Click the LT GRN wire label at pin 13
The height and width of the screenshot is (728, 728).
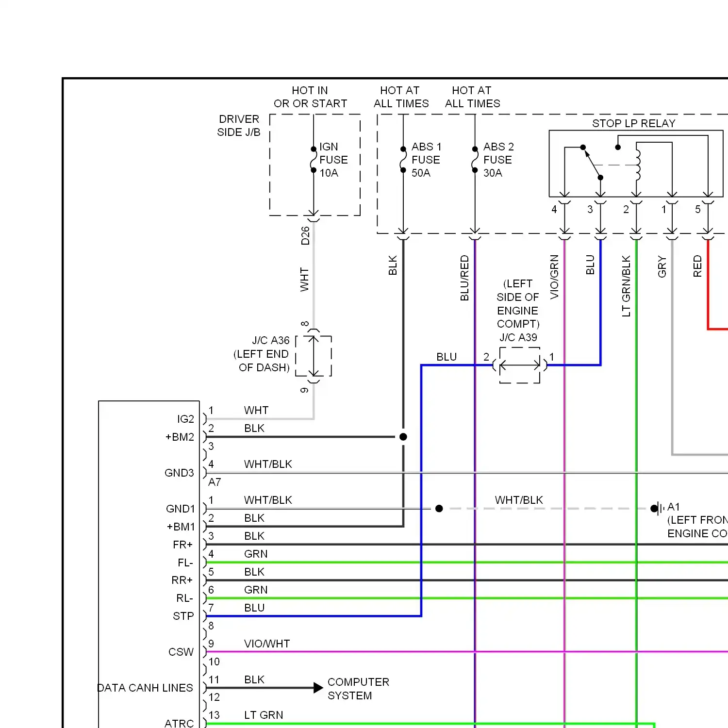pos(264,715)
